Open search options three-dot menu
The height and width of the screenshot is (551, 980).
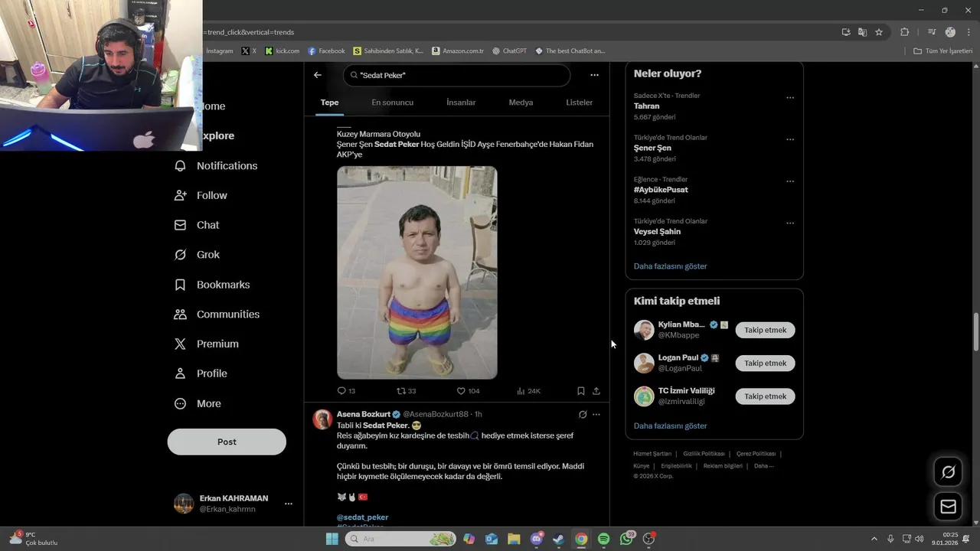click(x=594, y=75)
